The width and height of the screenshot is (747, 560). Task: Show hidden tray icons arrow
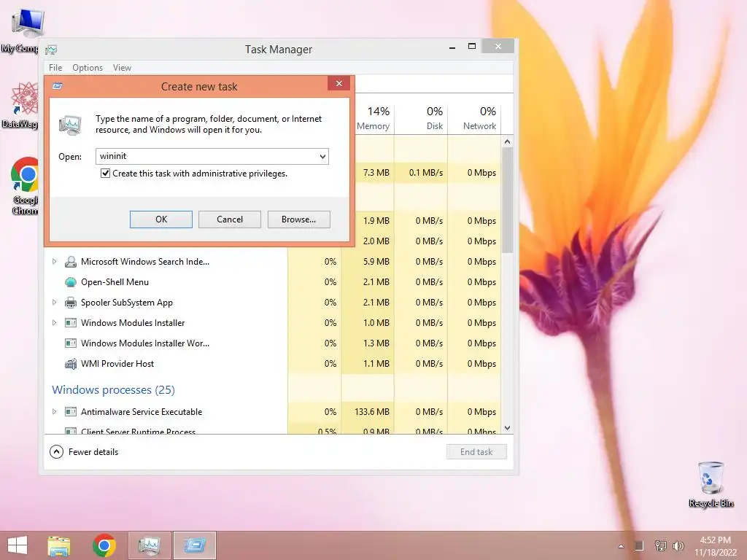(x=621, y=546)
